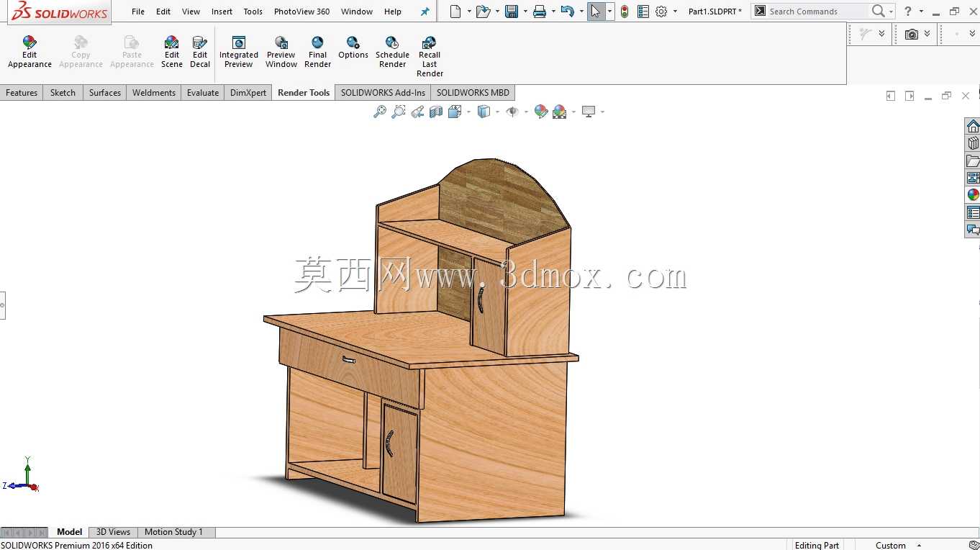Open File Explorer side tab

pos(973,161)
